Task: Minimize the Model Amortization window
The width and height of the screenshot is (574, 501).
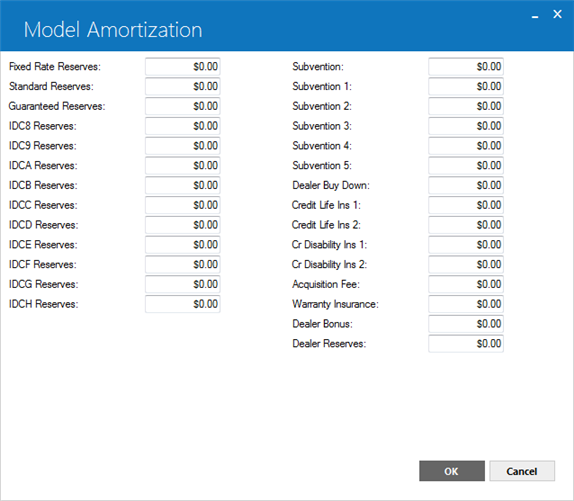Action: tap(535, 15)
